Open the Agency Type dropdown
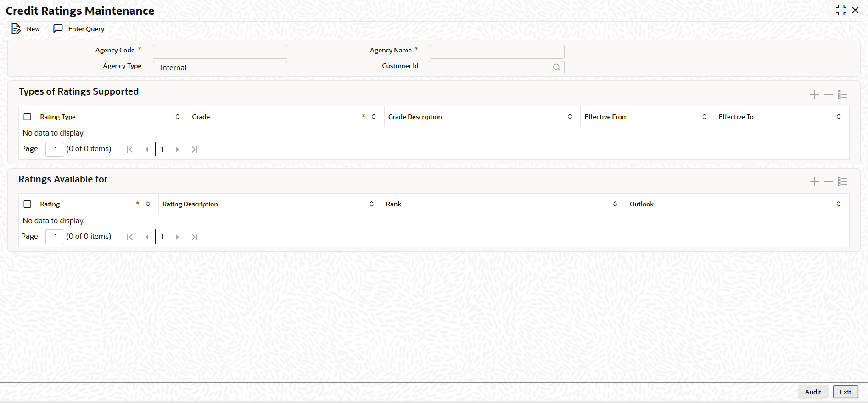The height and width of the screenshot is (403, 868). pyautogui.click(x=220, y=68)
